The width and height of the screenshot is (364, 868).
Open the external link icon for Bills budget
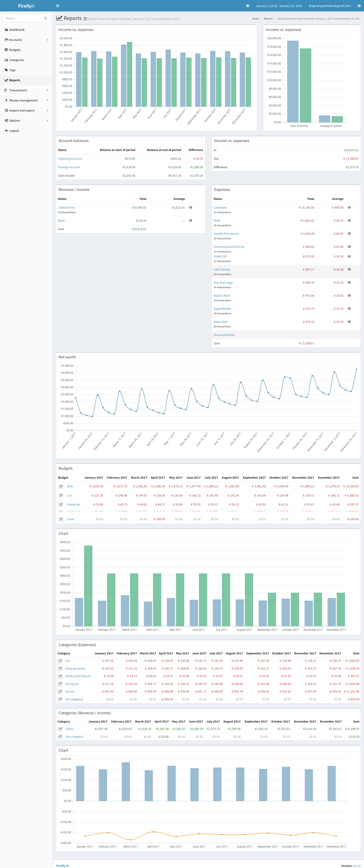click(61, 487)
